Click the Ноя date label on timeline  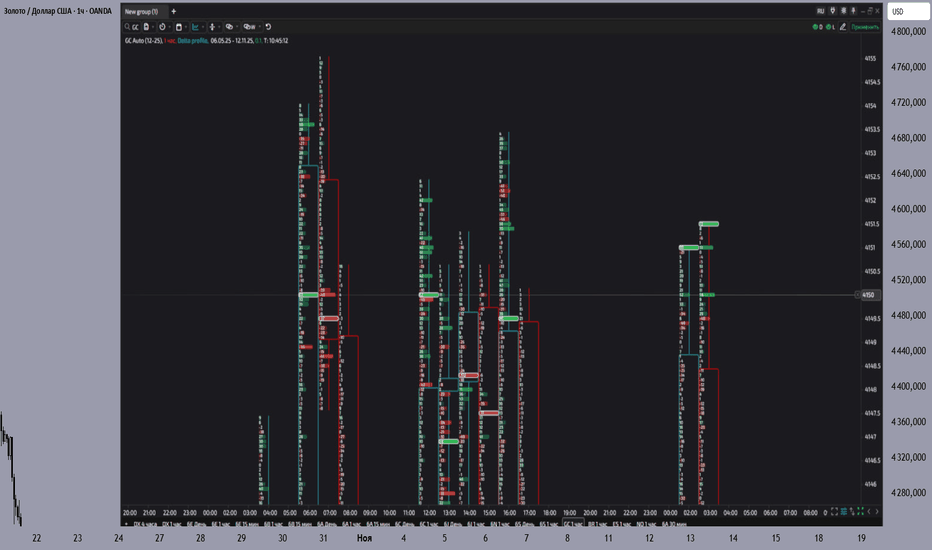(364, 538)
